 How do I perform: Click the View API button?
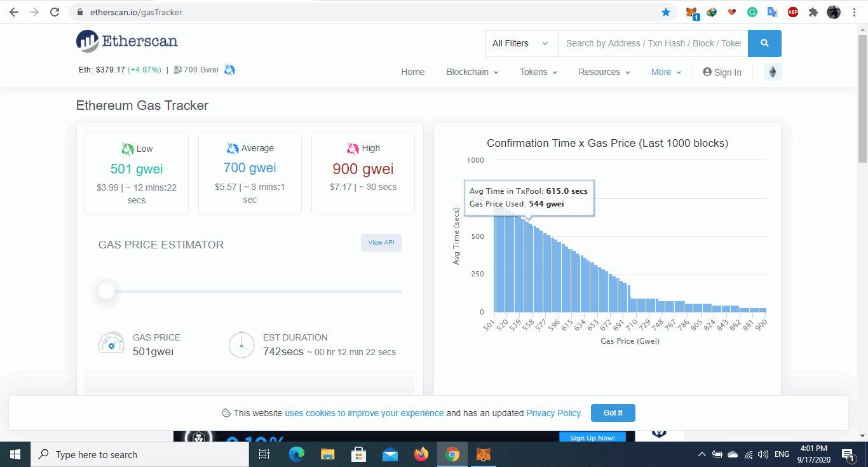point(381,243)
